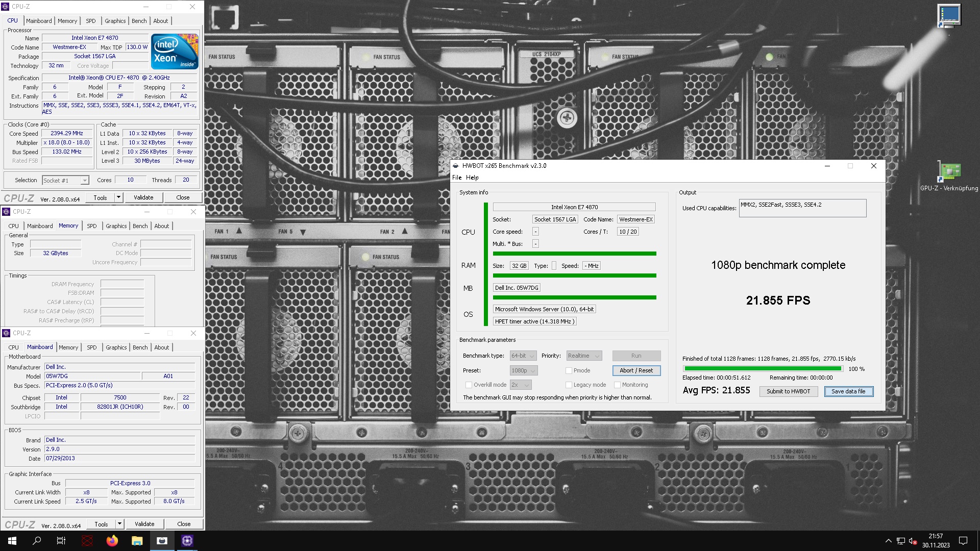Click the Dell Inc. 05W7DG motherboard field

point(517,288)
